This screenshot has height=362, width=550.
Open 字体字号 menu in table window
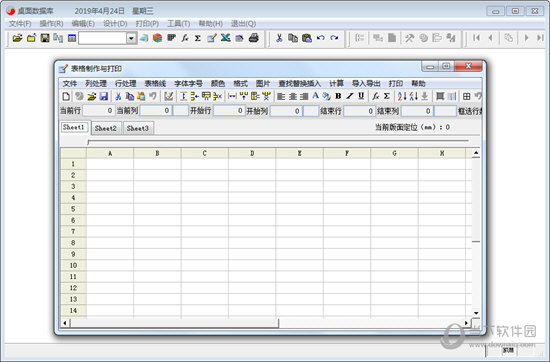188,83
